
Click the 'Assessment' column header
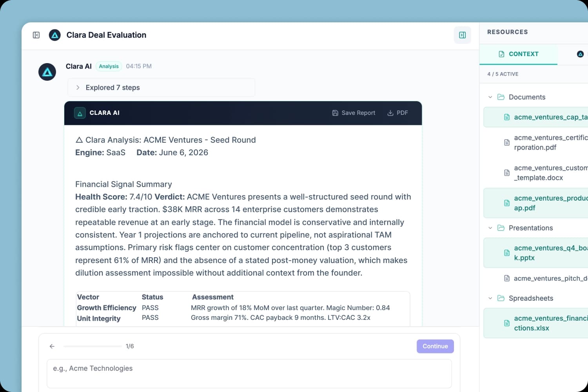213,297
